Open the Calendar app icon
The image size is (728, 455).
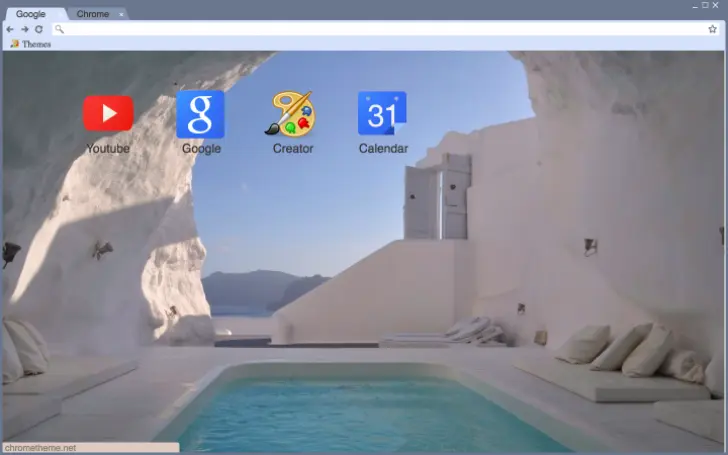[382, 114]
